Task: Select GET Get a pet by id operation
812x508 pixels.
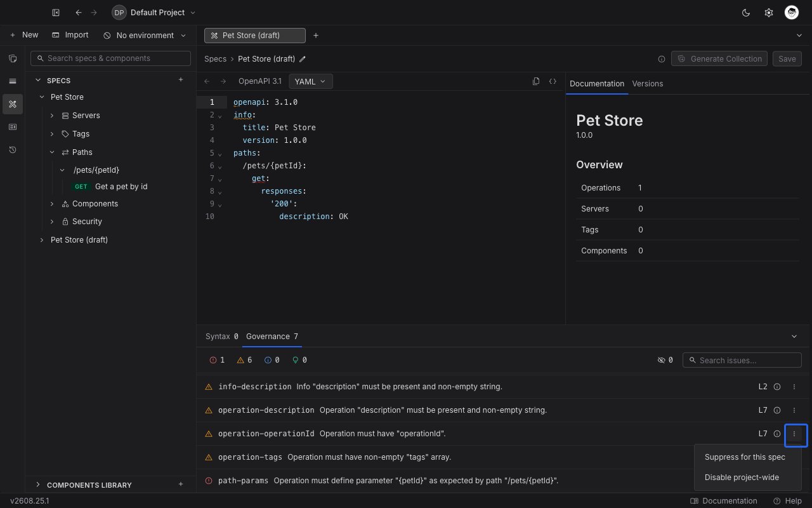Action: click(111, 187)
